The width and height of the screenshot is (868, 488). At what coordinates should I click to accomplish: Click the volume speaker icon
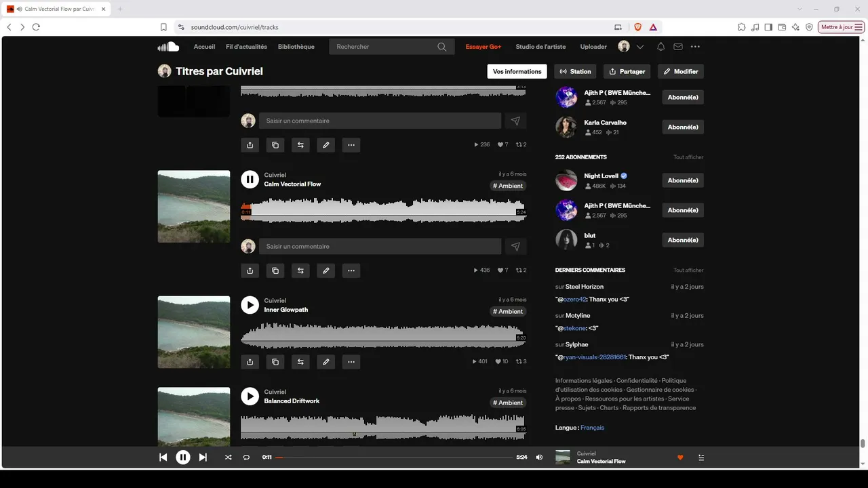coord(539,457)
